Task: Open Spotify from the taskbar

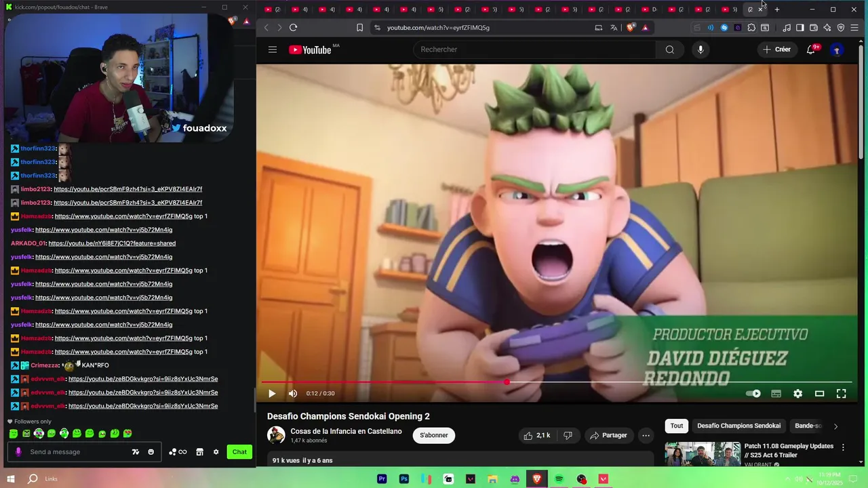Action: pos(559,479)
